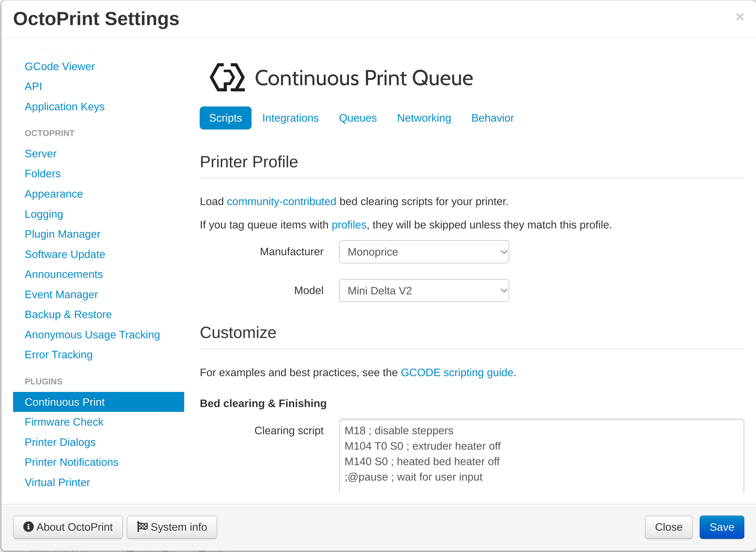
Task: Close the settings dialog with the X icon
Action: coord(740,17)
